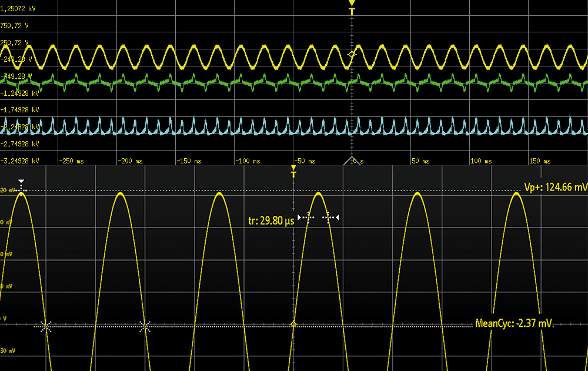Select the first white cycle cross marker on mean line
Viewport: 588px width, 371px height.
tap(46, 326)
